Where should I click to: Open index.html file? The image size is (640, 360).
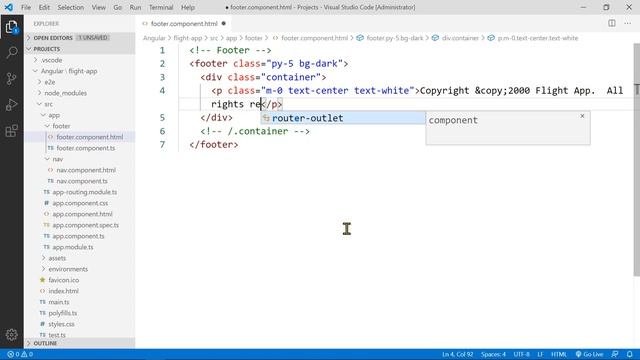80,291
